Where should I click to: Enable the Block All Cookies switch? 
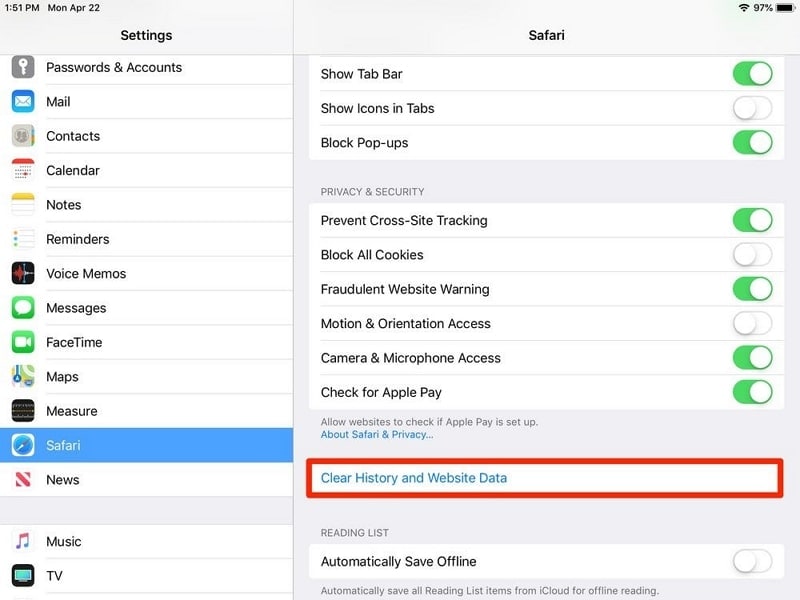(x=753, y=255)
